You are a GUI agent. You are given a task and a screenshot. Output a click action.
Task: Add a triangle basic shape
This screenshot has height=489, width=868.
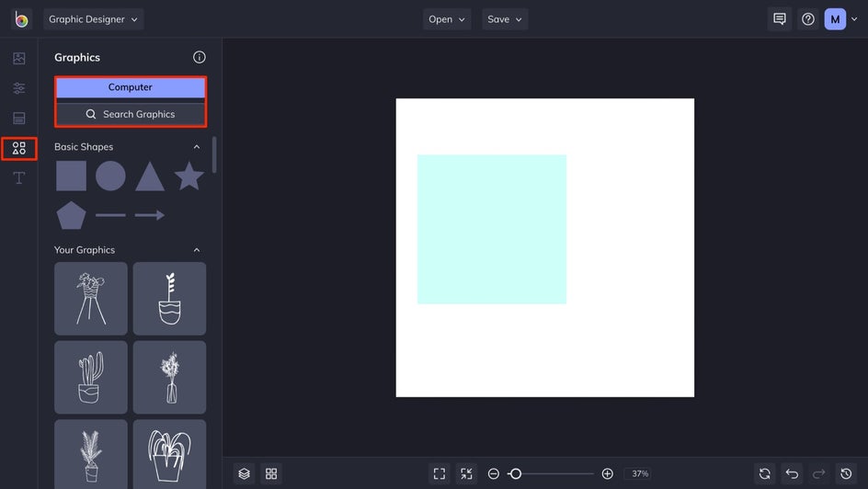[150, 177]
